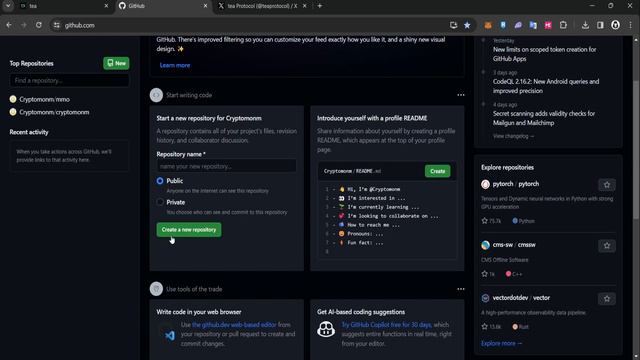Open the Learn more link
Viewport: 640px width, 360px height.
pyautogui.click(x=175, y=65)
